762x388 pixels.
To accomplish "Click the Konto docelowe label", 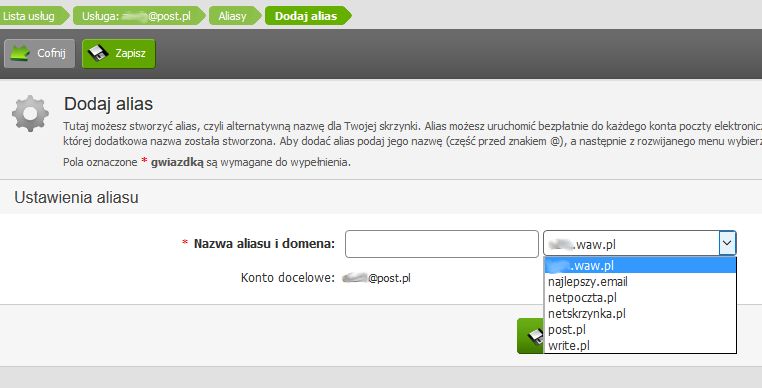I will coord(288,278).
